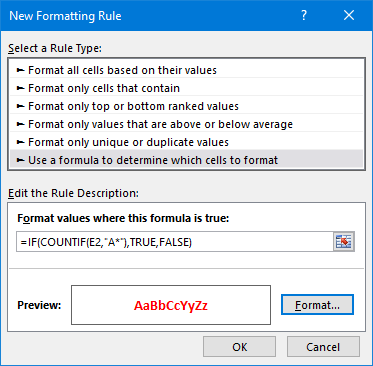The image size is (373, 366).
Task: Select 'Format only cells that contain' rule
Action: [187, 88]
